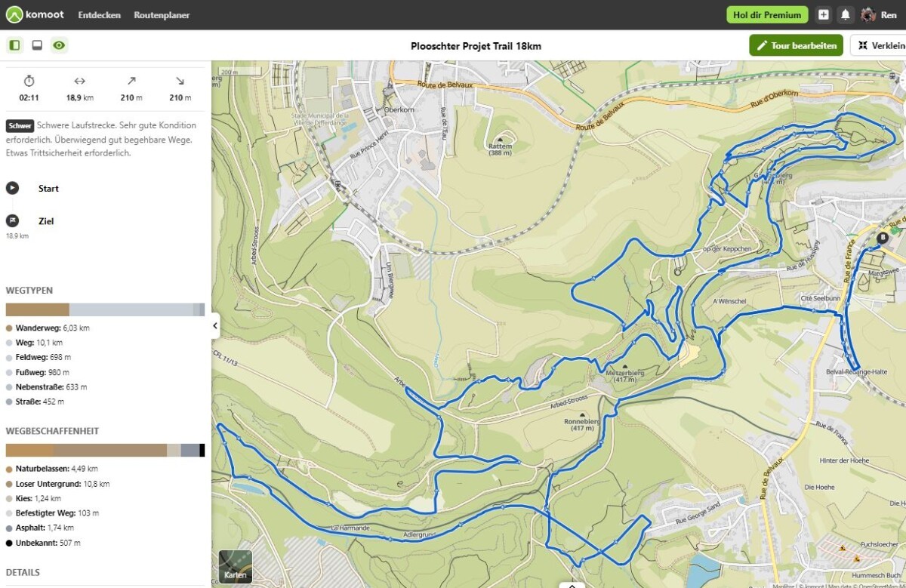Click the Ziel finish flag icon
The width and height of the screenshot is (906, 588).
(x=13, y=220)
